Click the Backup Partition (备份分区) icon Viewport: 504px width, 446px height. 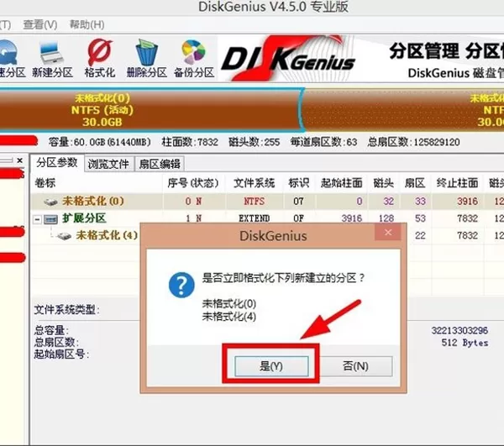coord(194,59)
